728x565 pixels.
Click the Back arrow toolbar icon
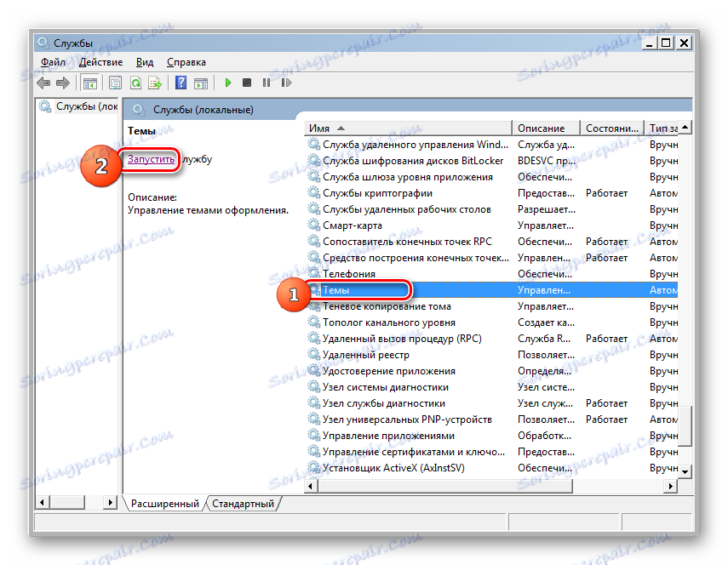(x=43, y=83)
